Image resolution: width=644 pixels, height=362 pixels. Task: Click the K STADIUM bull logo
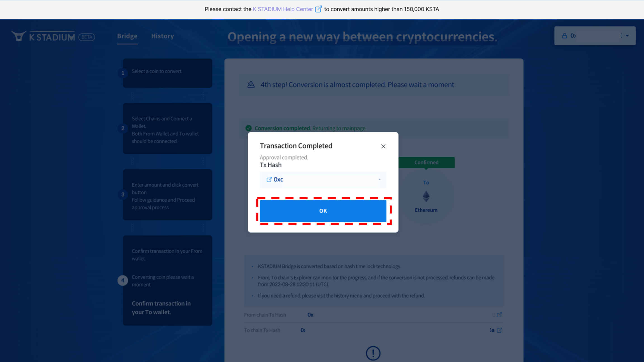coord(19,36)
